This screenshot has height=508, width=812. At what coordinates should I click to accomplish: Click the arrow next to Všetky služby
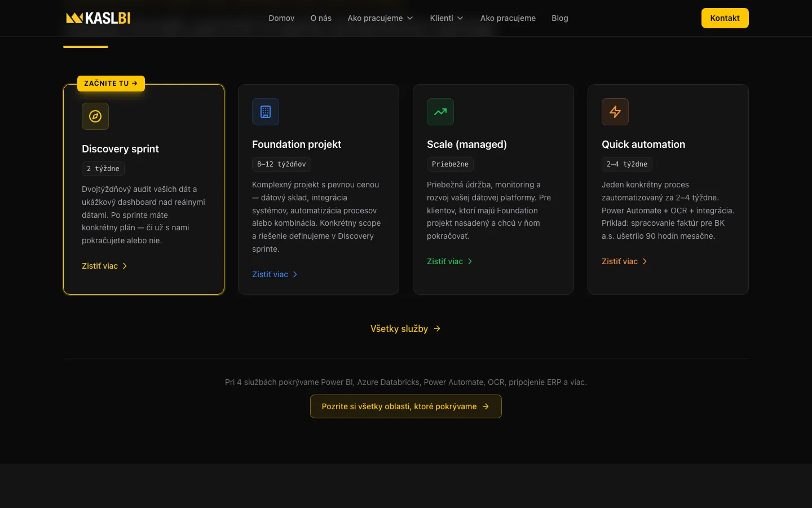click(437, 329)
